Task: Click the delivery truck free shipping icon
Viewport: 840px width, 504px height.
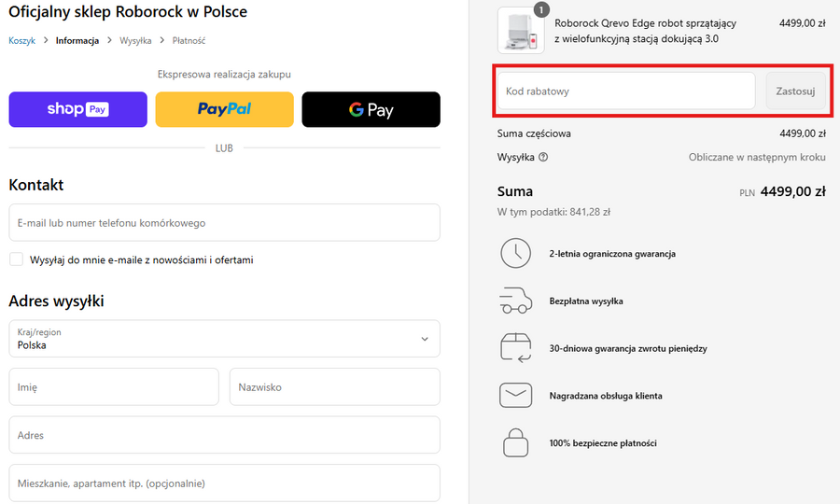Action: 516,301
